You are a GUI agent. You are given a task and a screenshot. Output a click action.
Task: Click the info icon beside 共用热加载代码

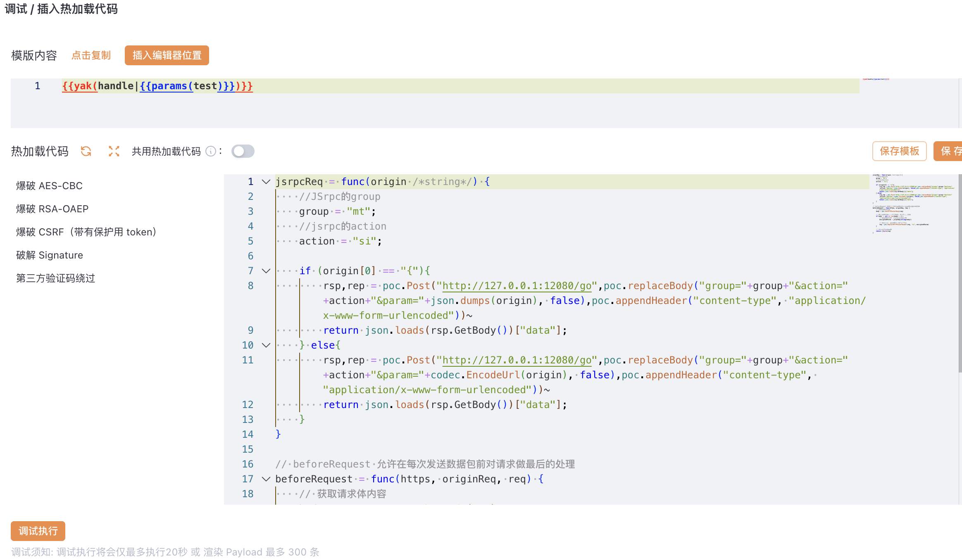point(211,152)
